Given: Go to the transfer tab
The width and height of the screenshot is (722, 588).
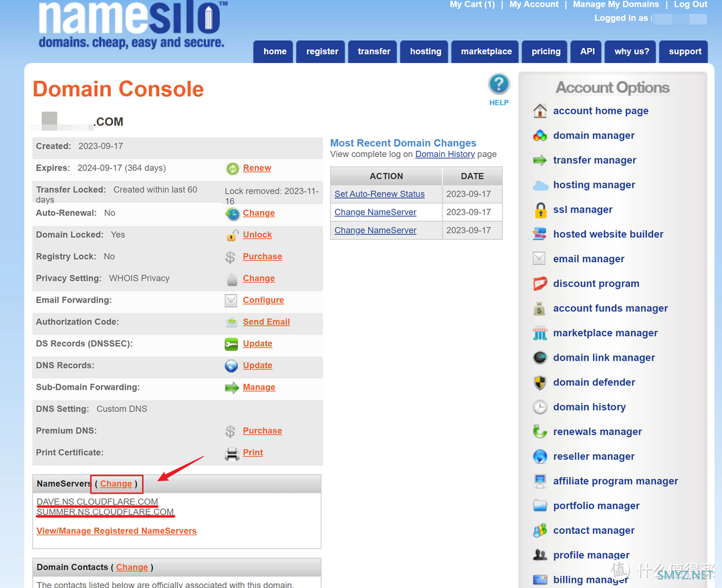Looking at the screenshot, I should pos(374,51).
